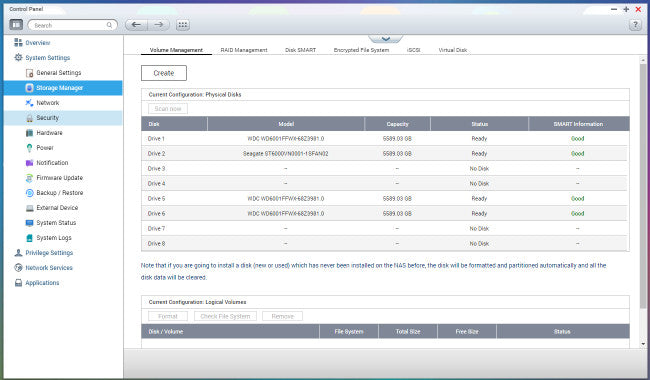Click the Storage Manager disk icon

(x=29, y=88)
